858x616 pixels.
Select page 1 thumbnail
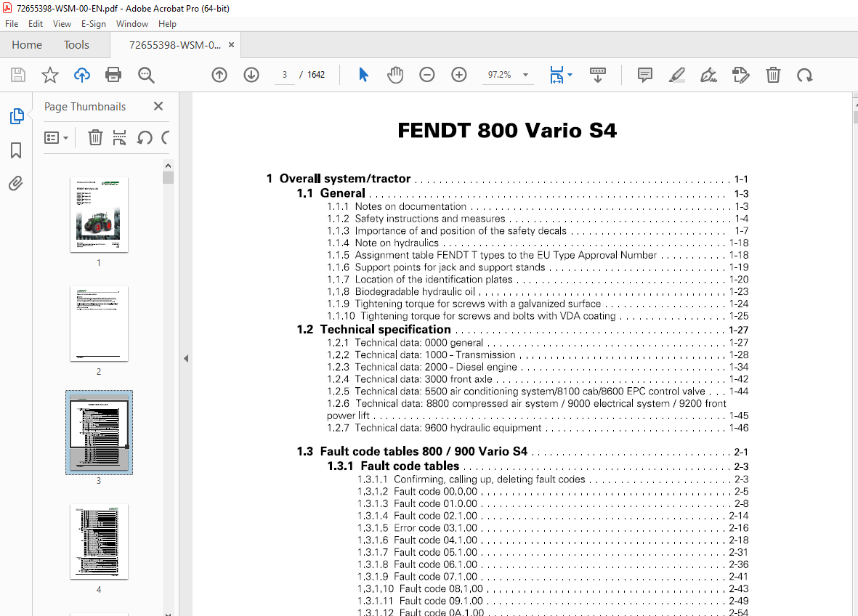tap(99, 214)
